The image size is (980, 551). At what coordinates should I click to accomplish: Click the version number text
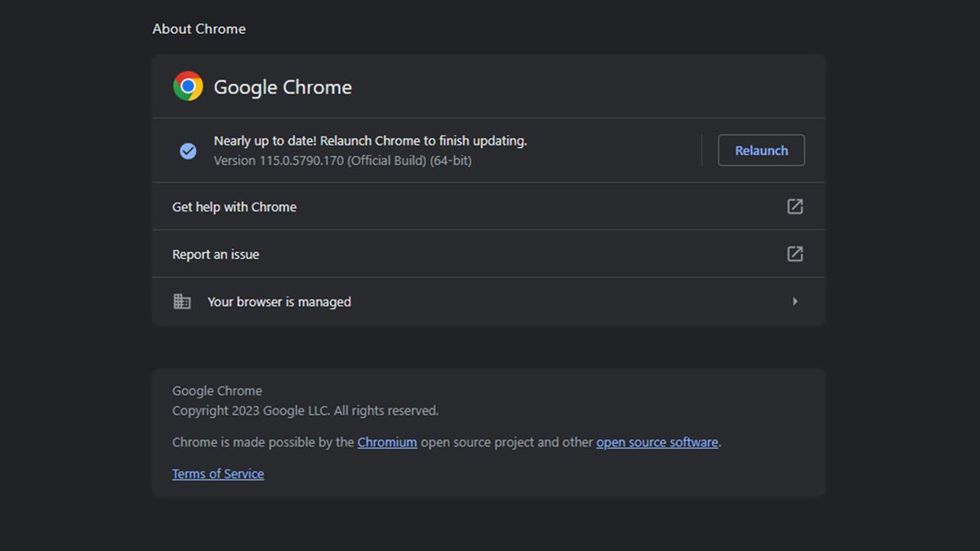coord(343,160)
